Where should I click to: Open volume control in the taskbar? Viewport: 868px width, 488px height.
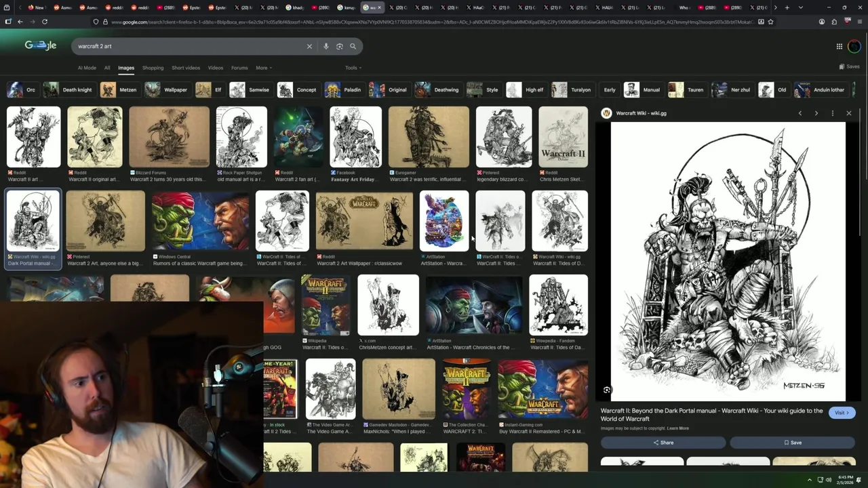point(828,480)
